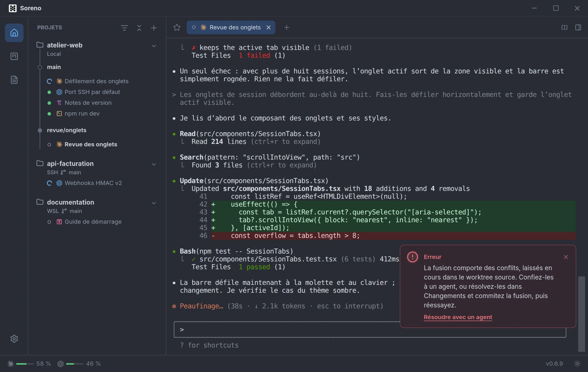
Task: Click the PROJETS panel header
Action: click(x=49, y=27)
